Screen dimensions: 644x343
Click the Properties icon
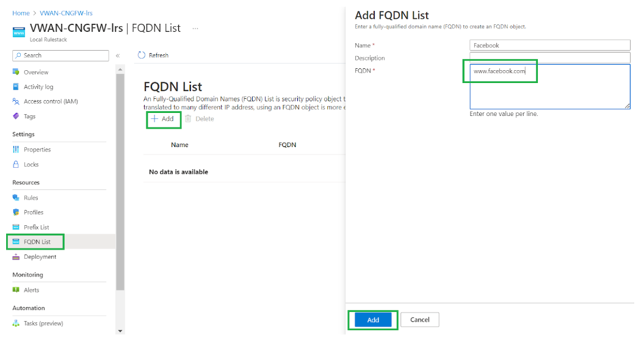16,149
